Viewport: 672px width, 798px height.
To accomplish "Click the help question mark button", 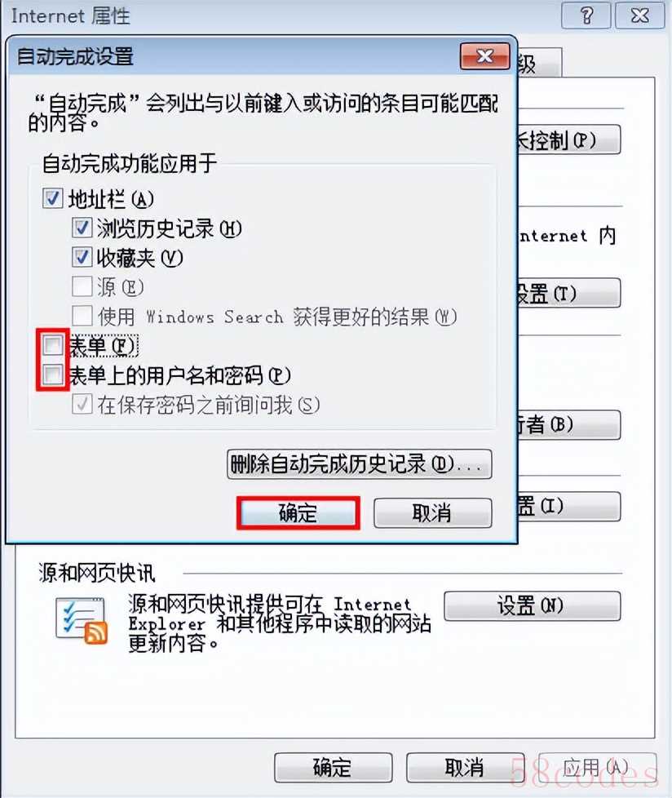I will pos(586,16).
